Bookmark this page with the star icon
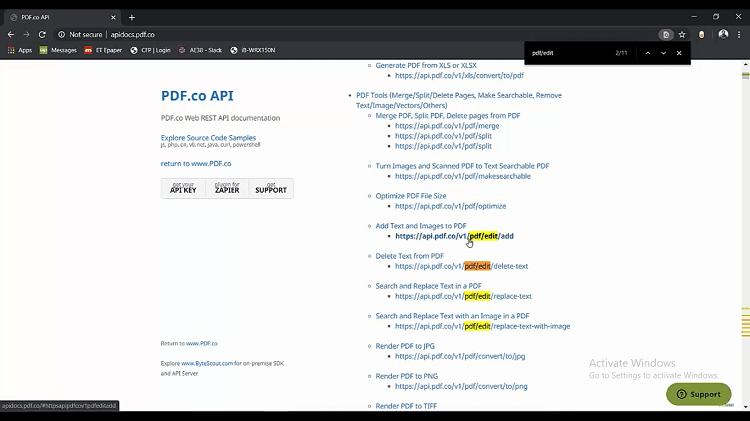Screen dimensions: 750x421 682,34
